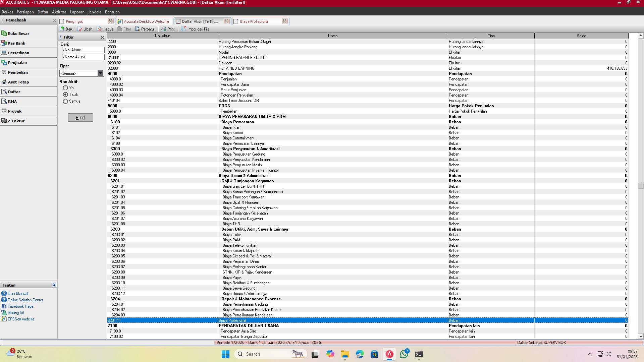Select Buku Besar in the sidebar
The width and height of the screenshot is (644, 362).
click(19, 33)
